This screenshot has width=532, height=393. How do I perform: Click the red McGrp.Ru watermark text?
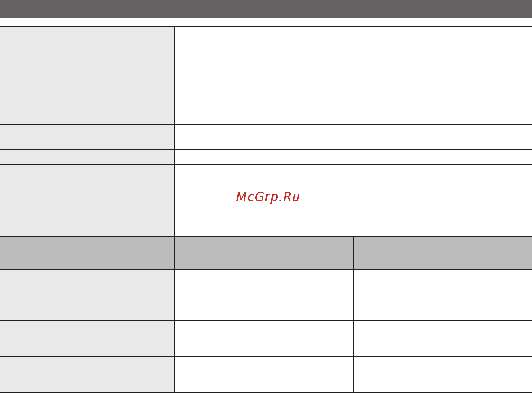point(268,197)
